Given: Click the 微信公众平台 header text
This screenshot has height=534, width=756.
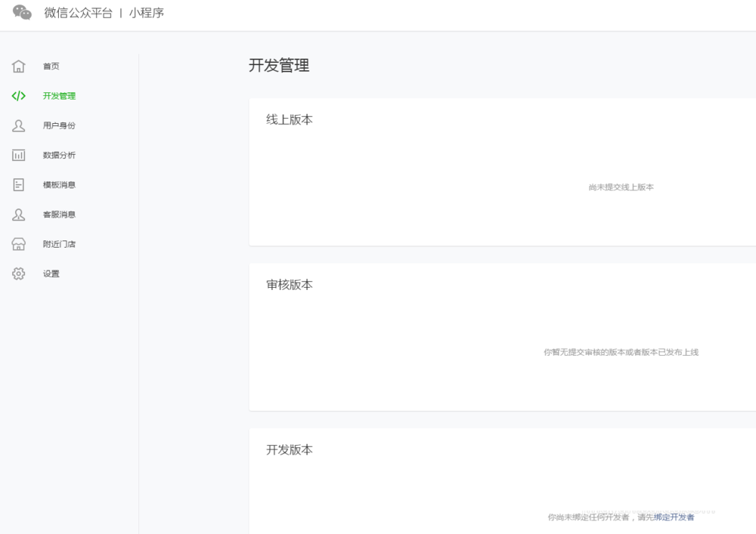Looking at the screenshot, I should point(76,13).
